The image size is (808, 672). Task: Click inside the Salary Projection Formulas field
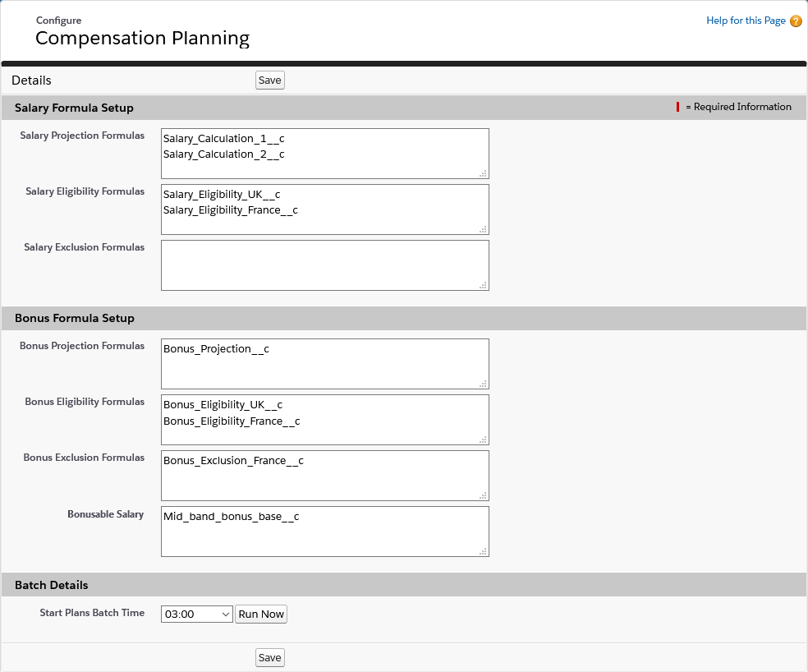tap(324, 153)
